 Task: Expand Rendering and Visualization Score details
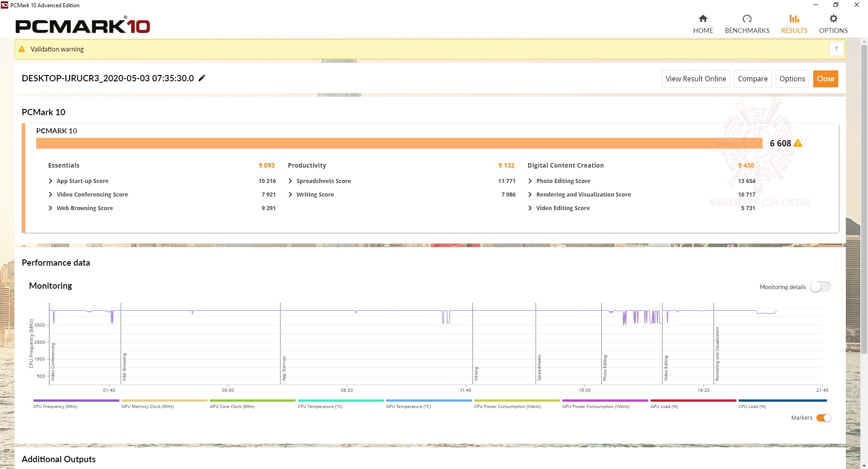pos(530,194)
